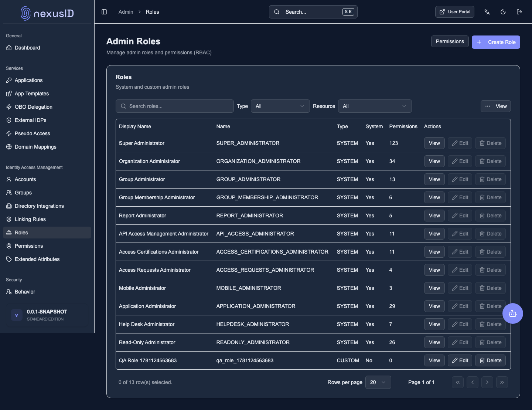Open the View columns options button
This screenshot has width=532, height=410.
coord(496,106)
